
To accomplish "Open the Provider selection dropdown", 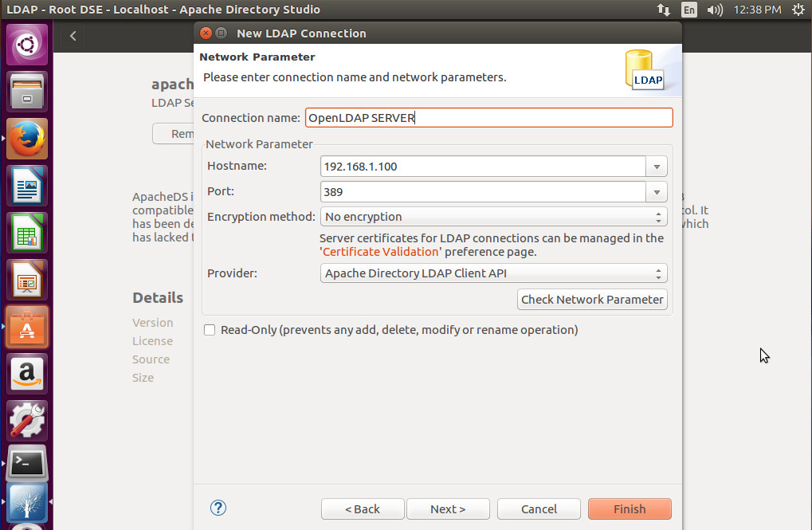I will click(x=493, y=273).
